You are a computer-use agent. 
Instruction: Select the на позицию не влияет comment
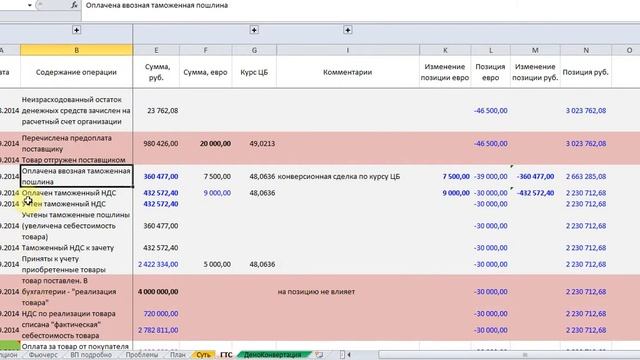[348, 291]
